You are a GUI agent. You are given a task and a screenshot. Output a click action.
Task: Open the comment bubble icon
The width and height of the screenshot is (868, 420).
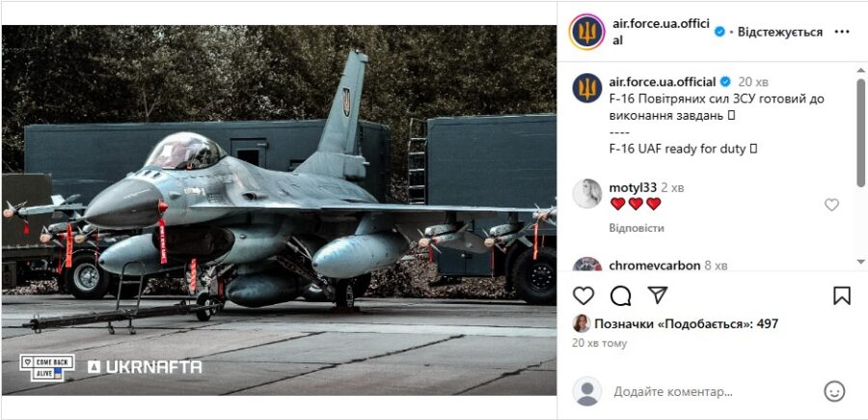point(620,295)
